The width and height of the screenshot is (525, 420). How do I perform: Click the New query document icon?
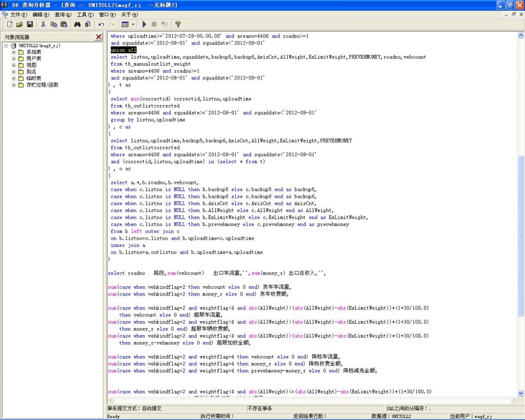click(9, 24)
